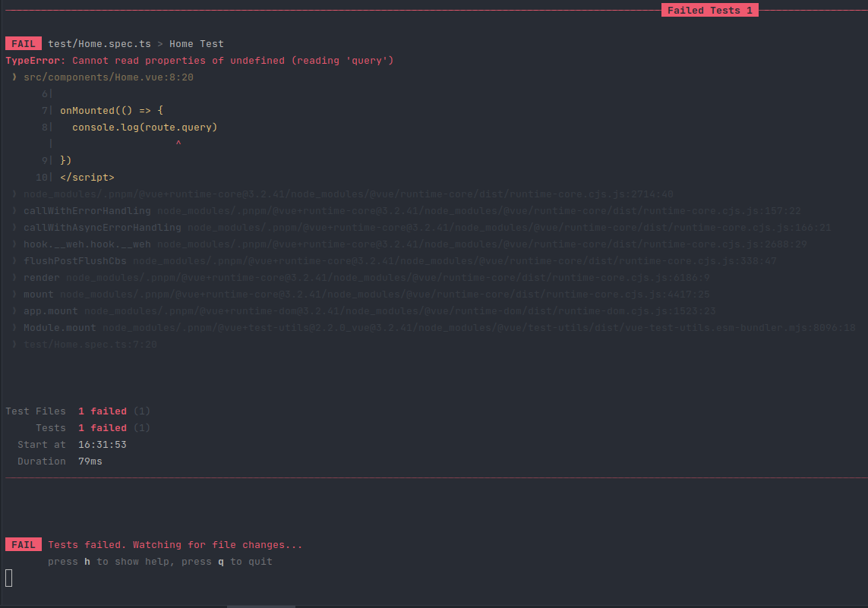The image size is (868, 608).
Task: Click the runtime-core.cjs.js:2714:40 path line
Action: tap(349, 194)
